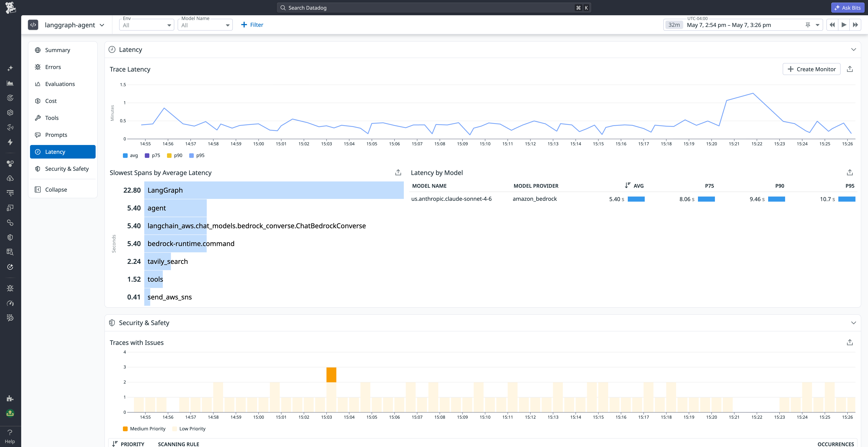Screen dimensions: 868x447
Task: Click the lightning bolt sidebar icon
Action: [10, 142]
